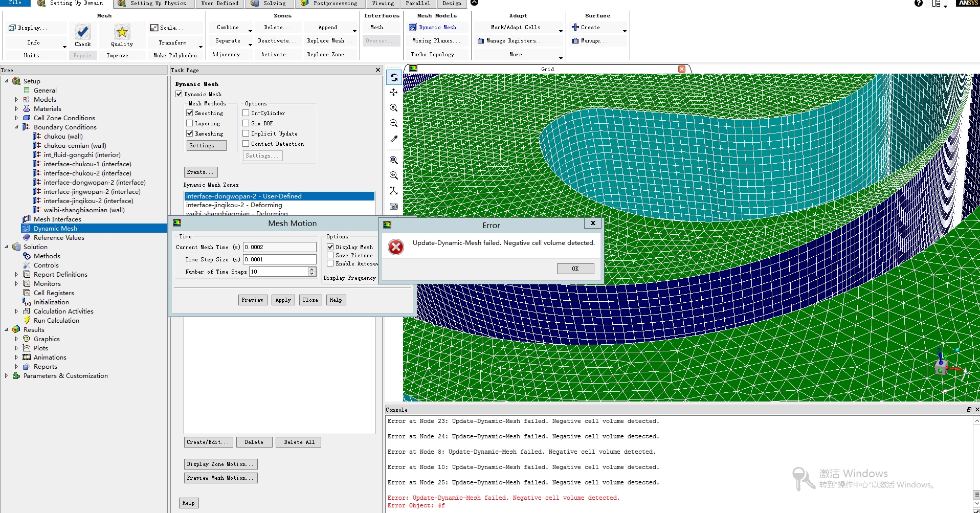Collapse the Boundary Conditions tree node
This screenshot has height=513, width=980.
coord(16,127)
